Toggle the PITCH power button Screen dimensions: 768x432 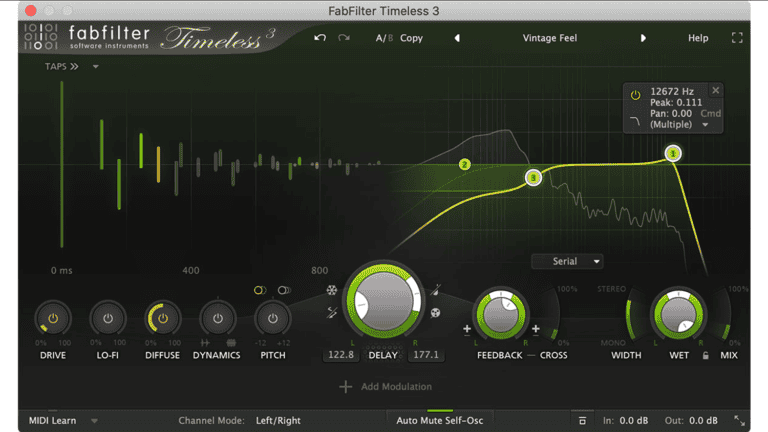[272, 318]
